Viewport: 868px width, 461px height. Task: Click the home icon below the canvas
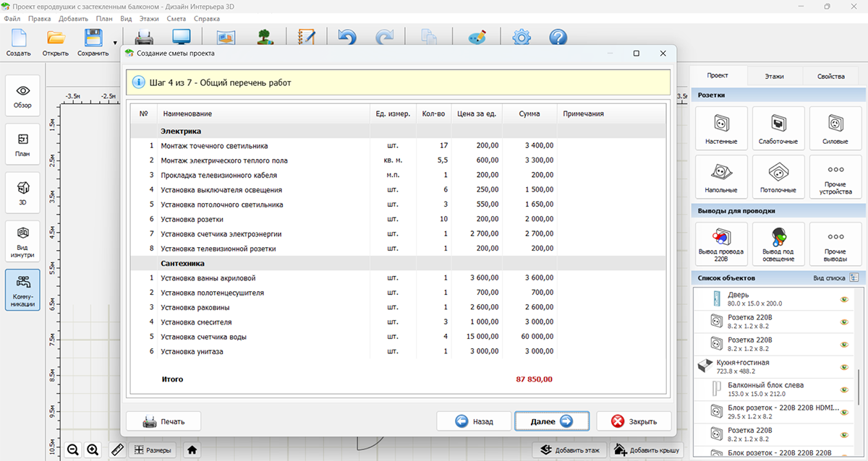[x=192, y=449]
